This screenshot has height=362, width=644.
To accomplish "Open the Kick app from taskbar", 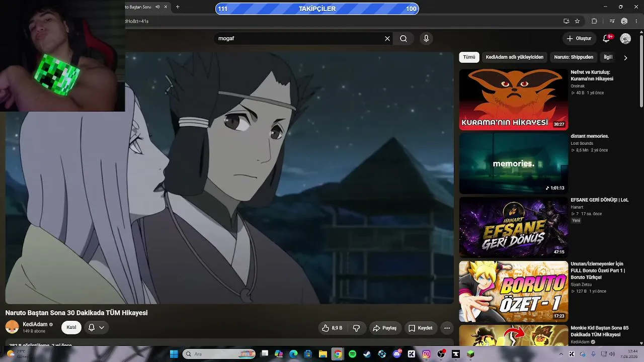I will pos(412,354).
